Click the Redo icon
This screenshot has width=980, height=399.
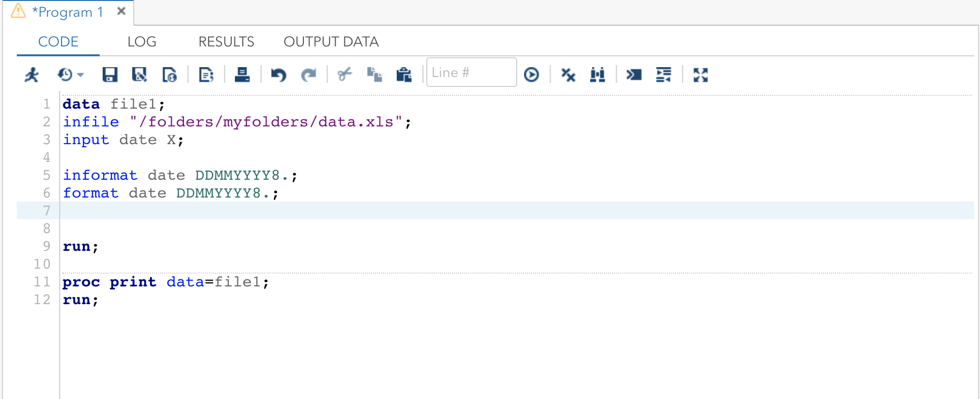309,75
